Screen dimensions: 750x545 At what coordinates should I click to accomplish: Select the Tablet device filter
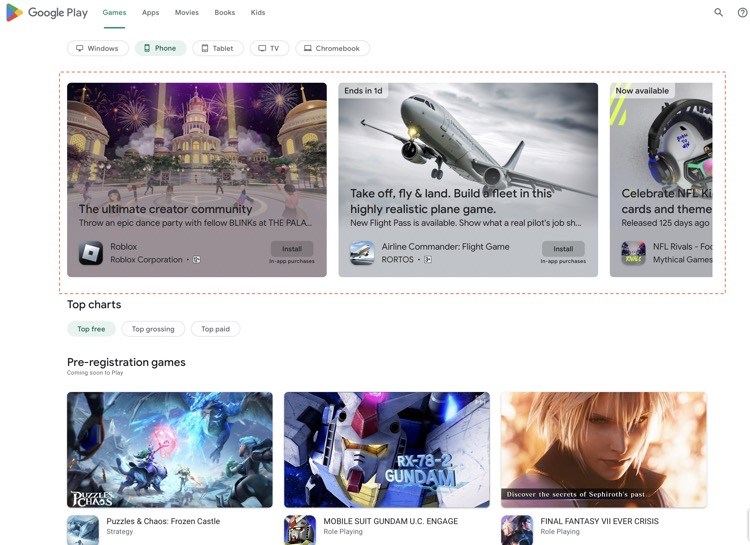(218, 48)
